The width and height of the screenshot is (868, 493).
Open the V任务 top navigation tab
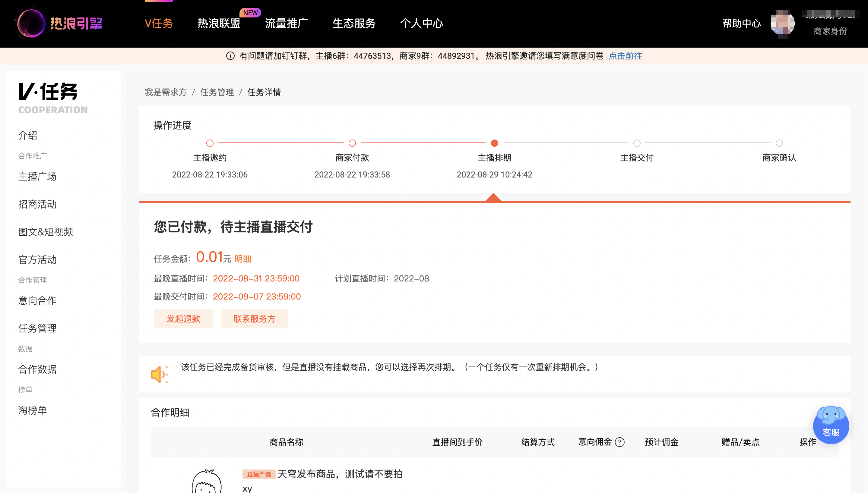159,24
